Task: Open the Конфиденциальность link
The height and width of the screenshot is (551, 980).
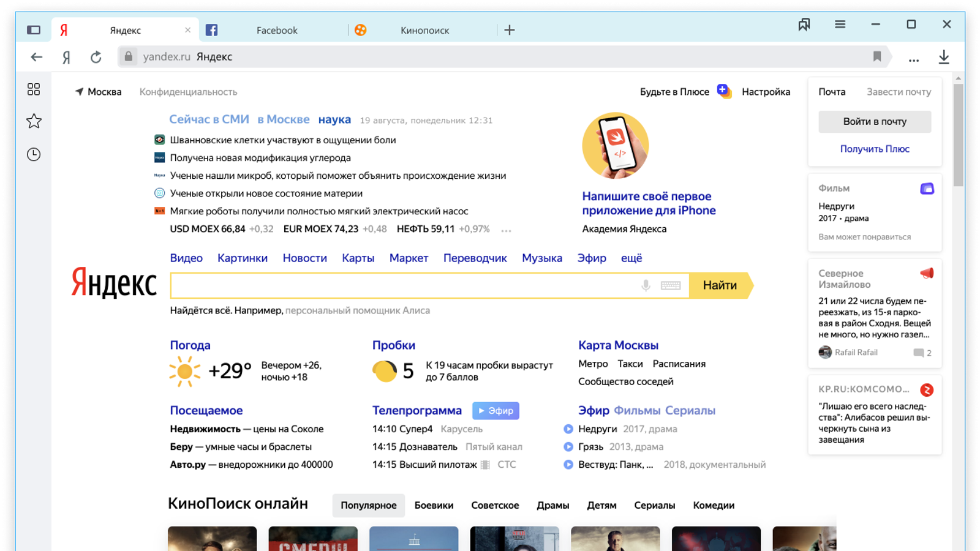Action: pos(188,92)
